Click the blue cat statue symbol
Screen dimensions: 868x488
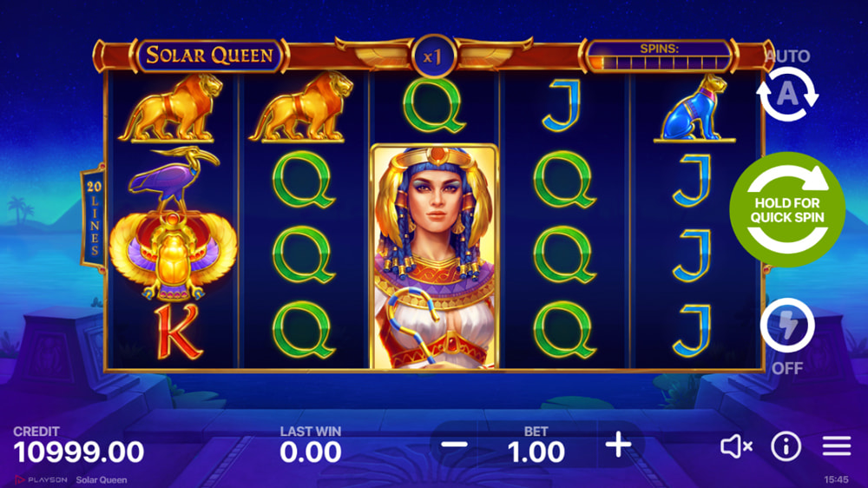click(694, 108)
